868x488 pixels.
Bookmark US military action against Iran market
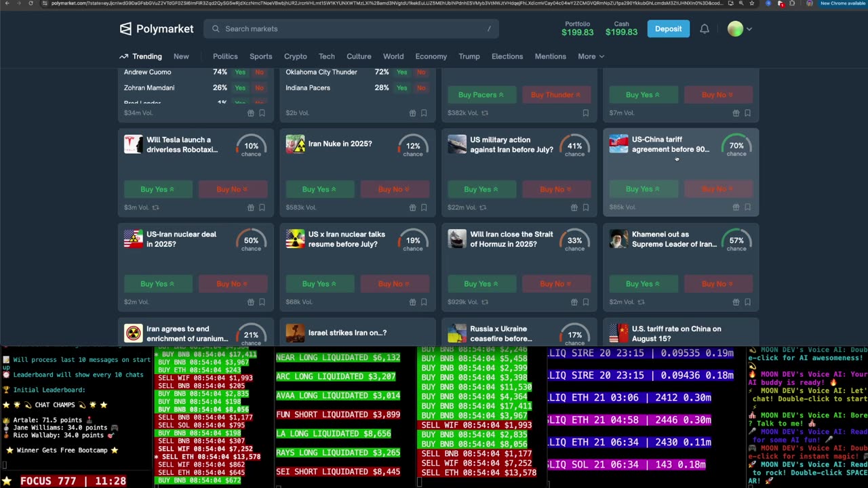coord(585,207)
